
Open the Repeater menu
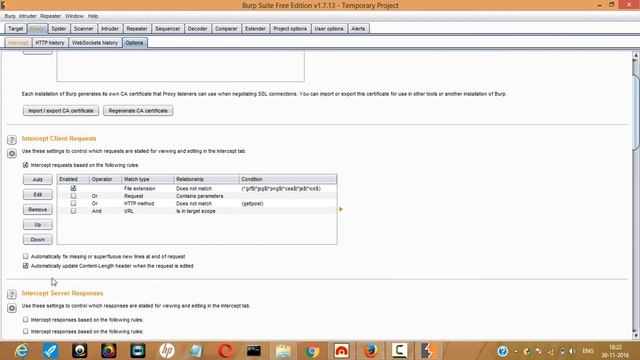pos(51,16)
